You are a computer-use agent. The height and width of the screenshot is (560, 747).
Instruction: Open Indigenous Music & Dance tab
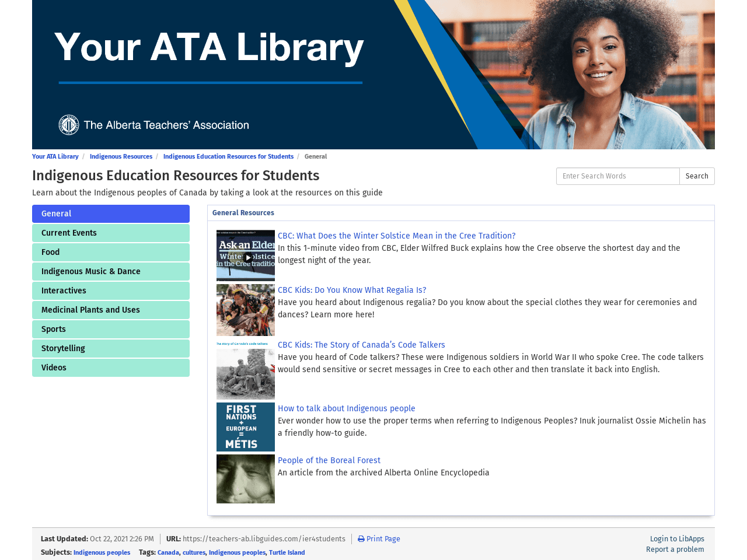111,271
